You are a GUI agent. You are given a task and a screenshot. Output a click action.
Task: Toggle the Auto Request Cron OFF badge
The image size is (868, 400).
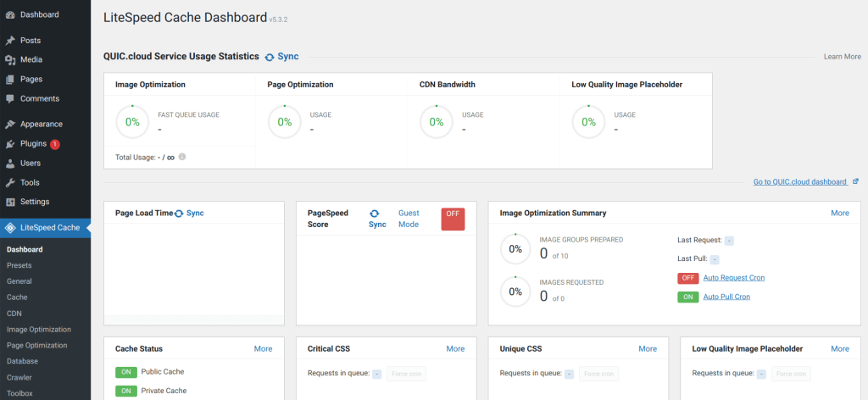tap(687, 278)
